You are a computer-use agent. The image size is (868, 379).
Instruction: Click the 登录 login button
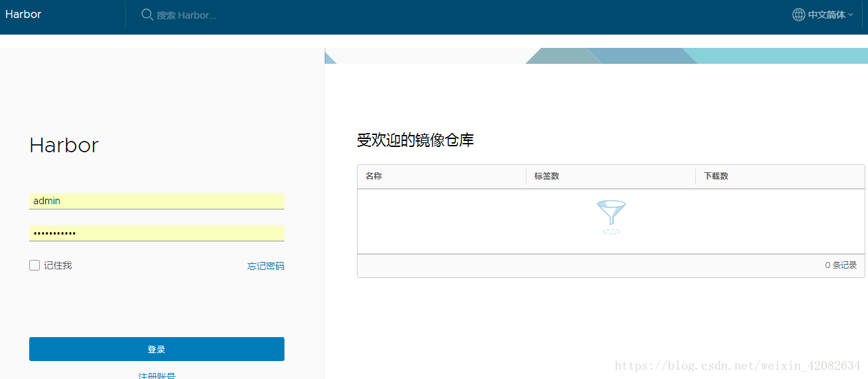[x=157, y=349]
